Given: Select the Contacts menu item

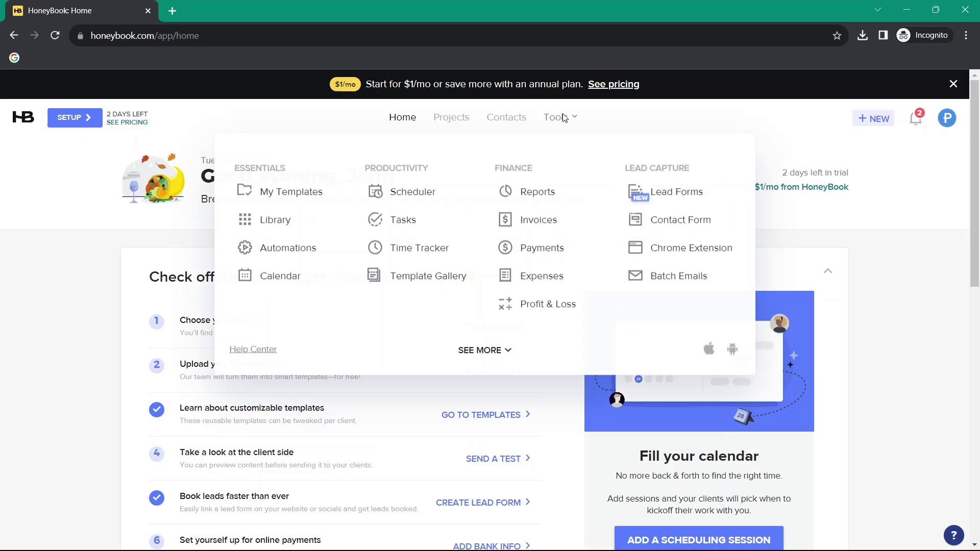Looking at the screenshot, I should 506,116.
